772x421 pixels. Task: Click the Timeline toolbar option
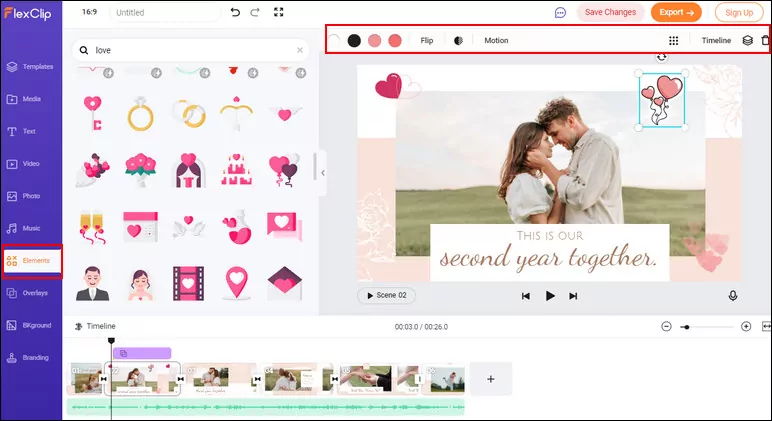(716, 40)
